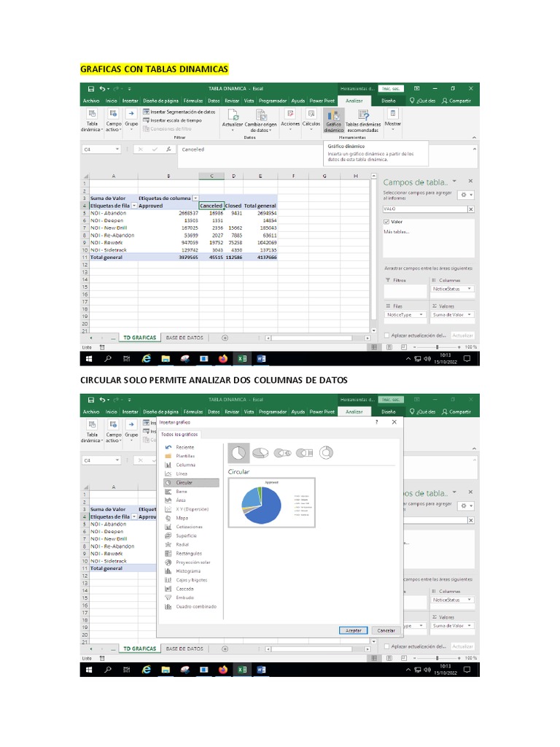Click Tablas dinámicas recomendadas in the top screenshot
560x747 pixels.
point(363,121)
